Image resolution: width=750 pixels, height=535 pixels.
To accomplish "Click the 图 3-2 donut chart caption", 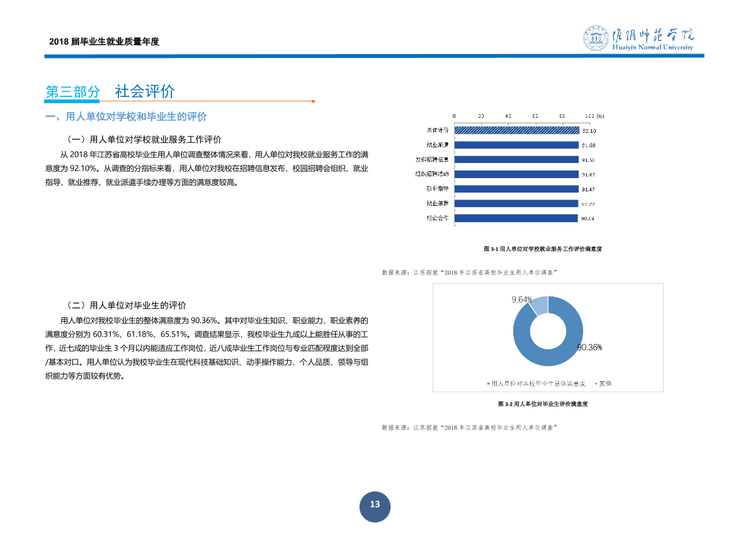I will [x=543, y=404].
